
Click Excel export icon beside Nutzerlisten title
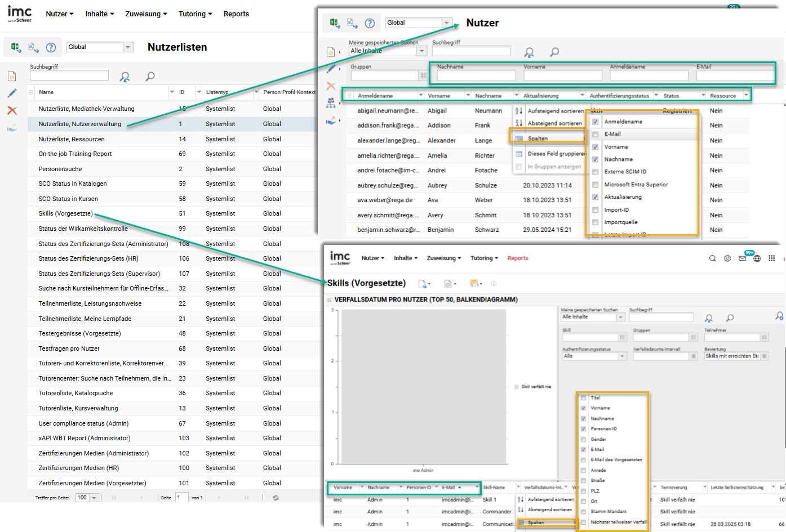16,47
